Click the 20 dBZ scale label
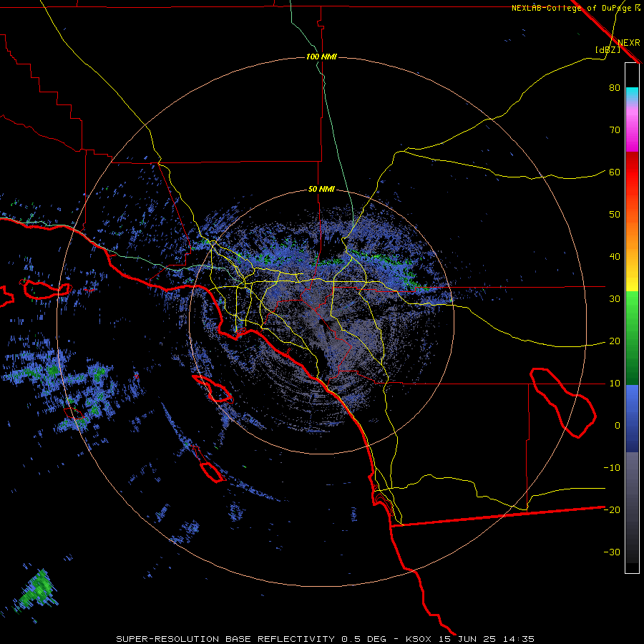 pyautogui.click(x=615, y=341)
